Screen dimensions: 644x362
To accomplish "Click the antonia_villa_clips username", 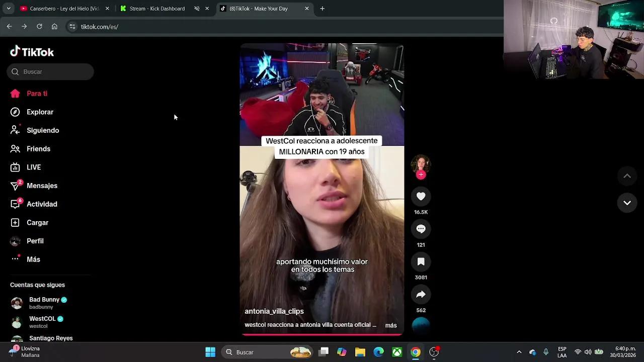I will [x=274, y=312].
